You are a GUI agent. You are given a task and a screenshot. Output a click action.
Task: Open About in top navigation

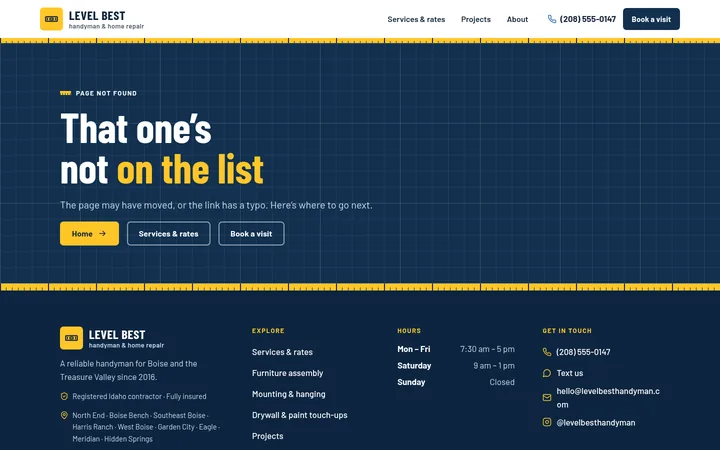(517, 19)
